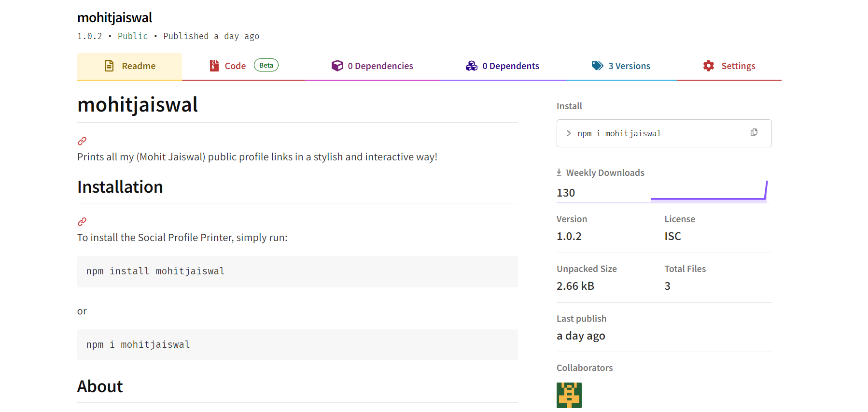Screen dimensions: 868x412
Task: Click the Public visibility label
Action: click(133, 36)
